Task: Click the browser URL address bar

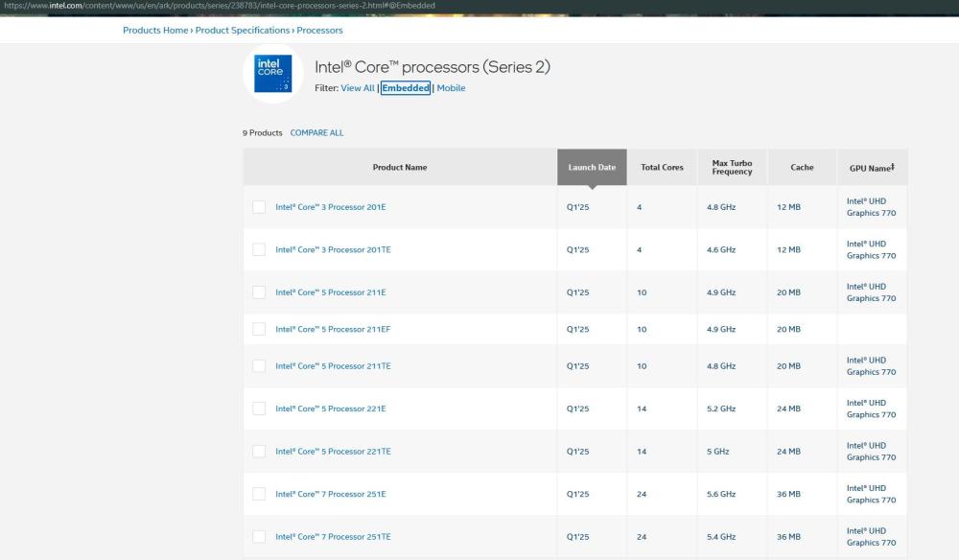Action: point(221,7)
